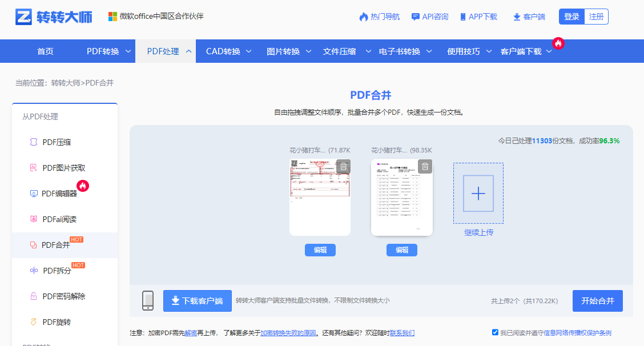Expand the CAD转换 menu chevron
Viewport: 644px width, 346px height.
point(248,51)
